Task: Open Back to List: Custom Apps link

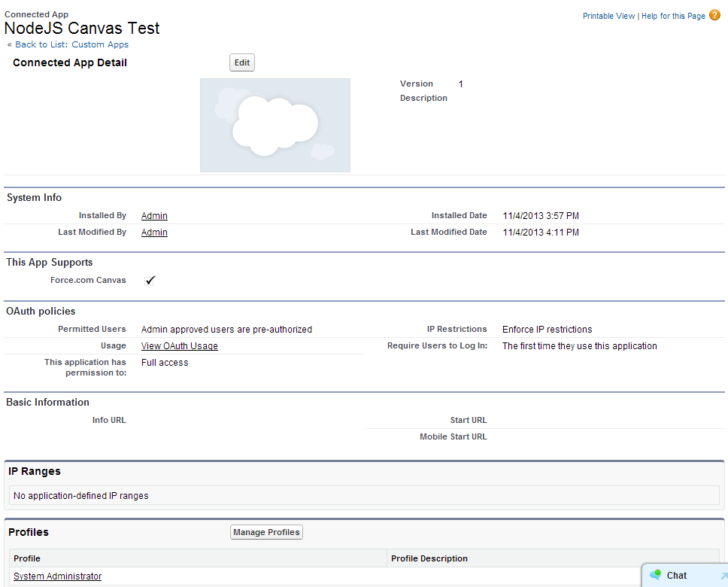Action: tap(72, 44)
